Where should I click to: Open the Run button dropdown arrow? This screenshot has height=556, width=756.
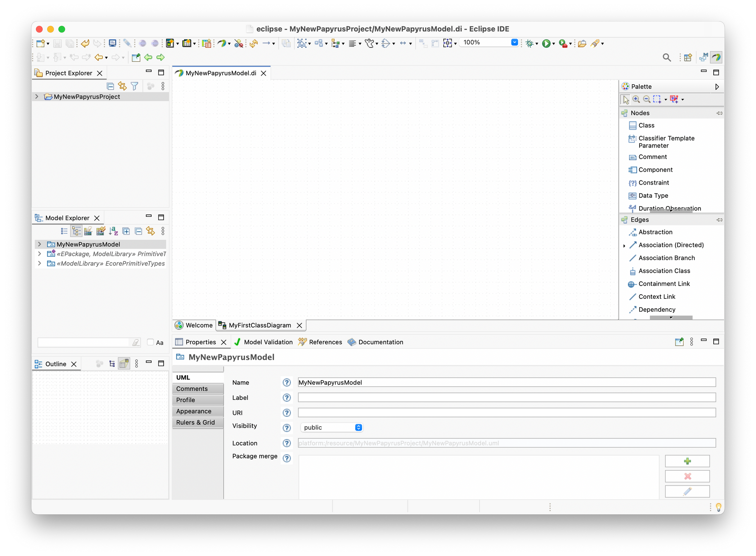554,44
